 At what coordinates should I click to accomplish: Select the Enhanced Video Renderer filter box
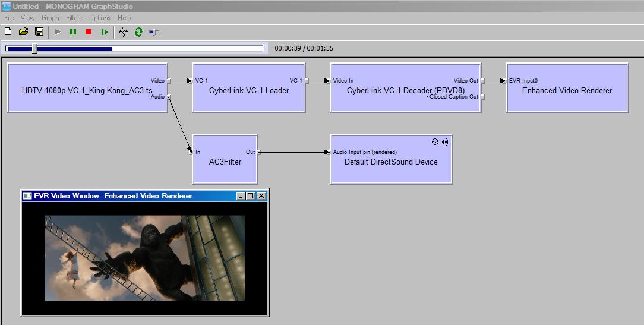pos(567,87)
